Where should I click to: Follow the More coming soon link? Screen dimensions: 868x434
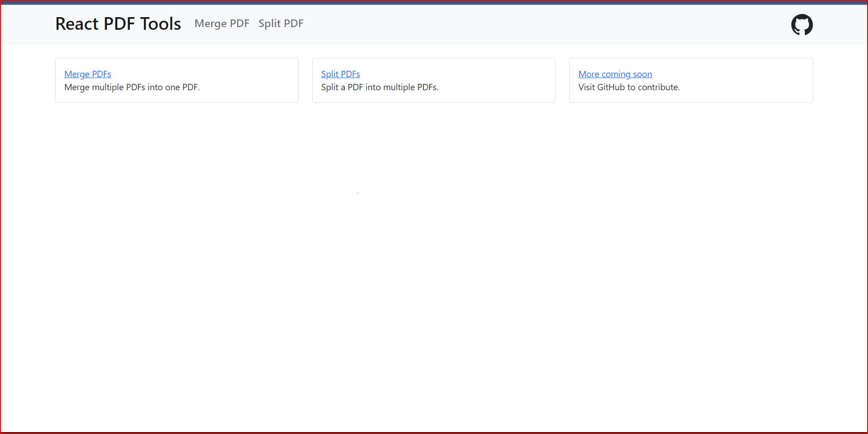[x=615, y=74]
